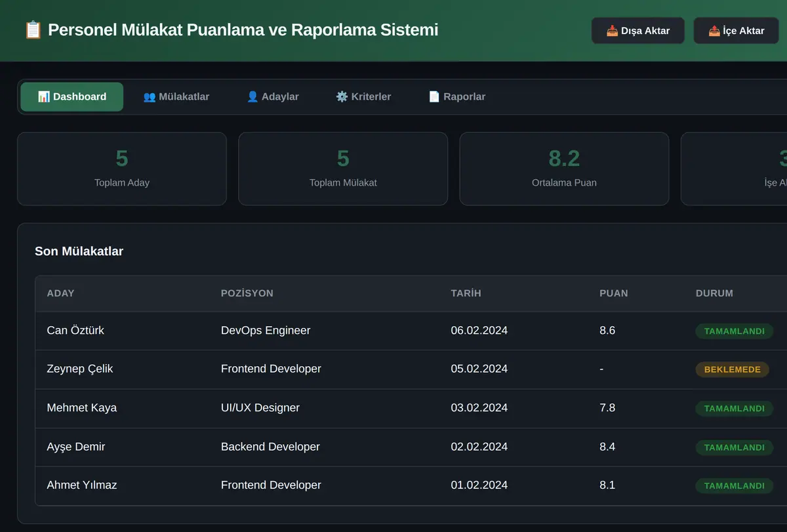Click the UI/UX Designer position cell
The height and width of the screenshot is (532, 787).
coord(260,408)
